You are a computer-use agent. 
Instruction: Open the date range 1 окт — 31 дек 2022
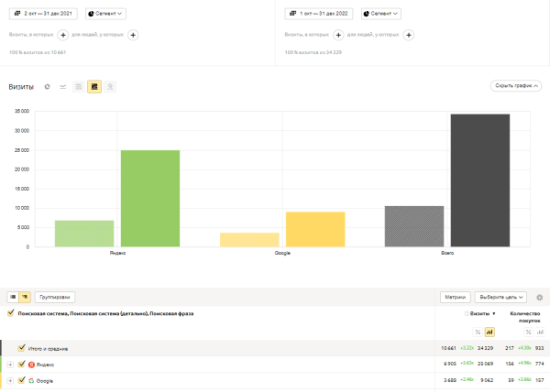[320, 14]
